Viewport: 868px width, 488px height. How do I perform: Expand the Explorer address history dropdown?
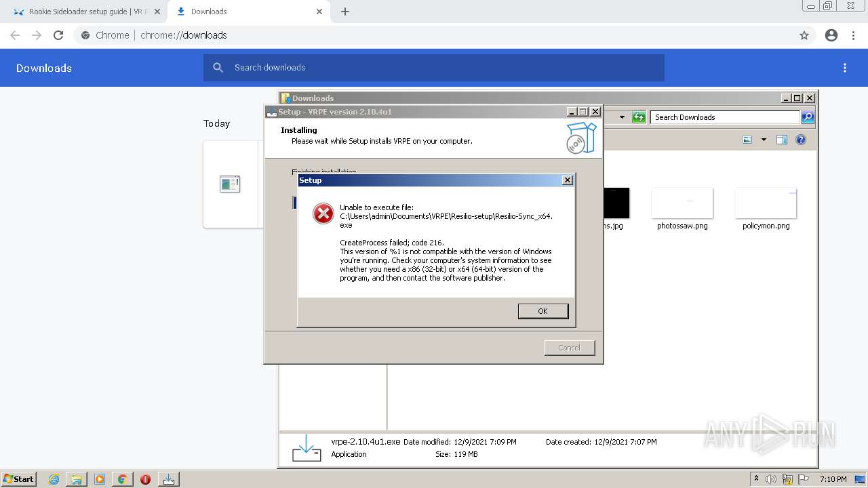622,117
